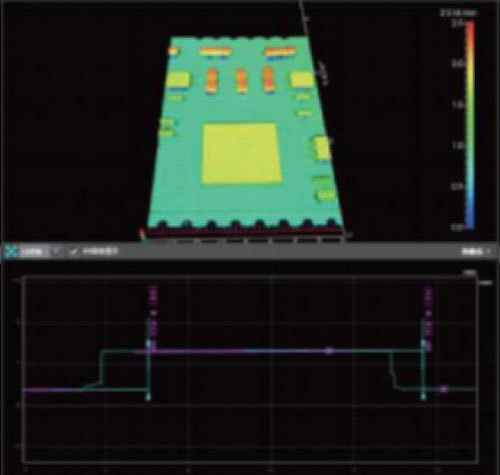Toggle the checkbox in the profile toolbar
Viewport: 500px width, 475px height.
point(74,251)
